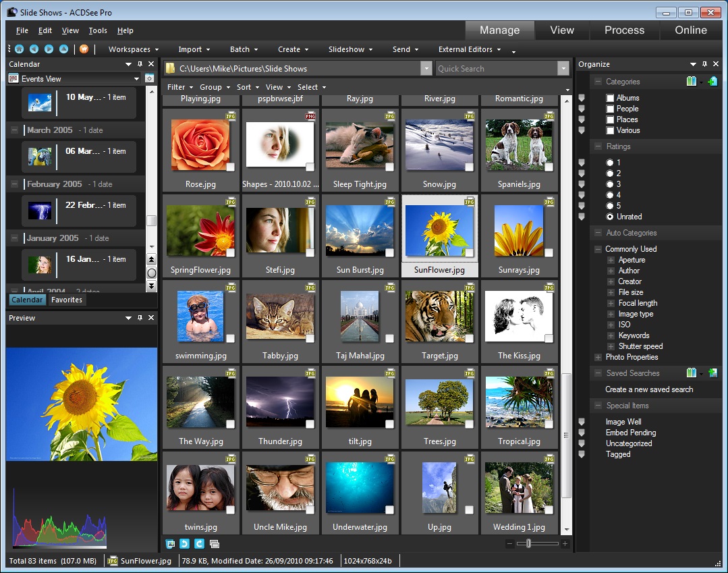Select Tagged under Special Items
Viewport: 728px width, 573px height.
click(617, 454)
